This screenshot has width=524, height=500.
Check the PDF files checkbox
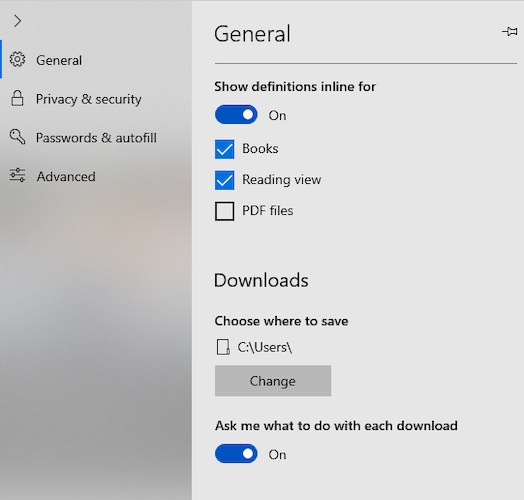(224, 211)
